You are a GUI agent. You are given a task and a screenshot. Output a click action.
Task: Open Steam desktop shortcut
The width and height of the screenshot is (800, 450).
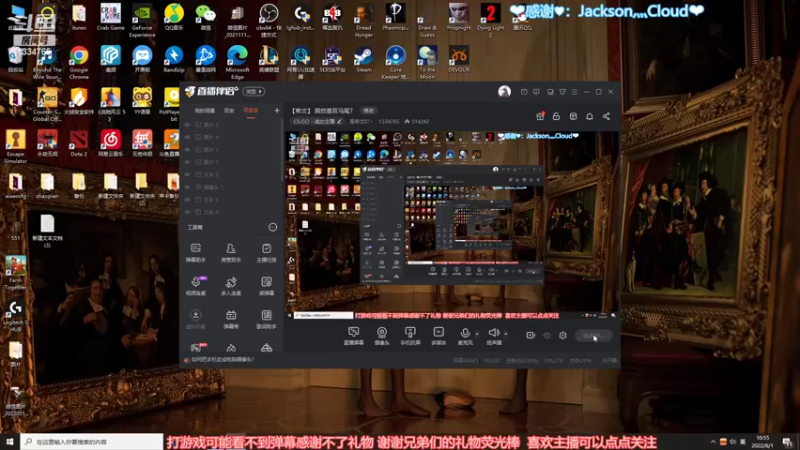click(x=364, y=59)
